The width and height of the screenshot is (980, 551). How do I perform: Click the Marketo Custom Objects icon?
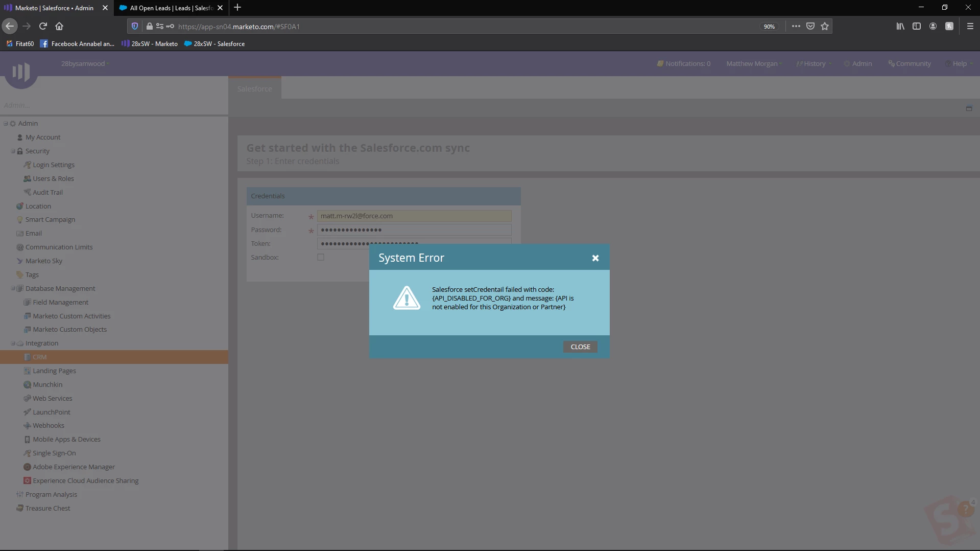point(27,329)
